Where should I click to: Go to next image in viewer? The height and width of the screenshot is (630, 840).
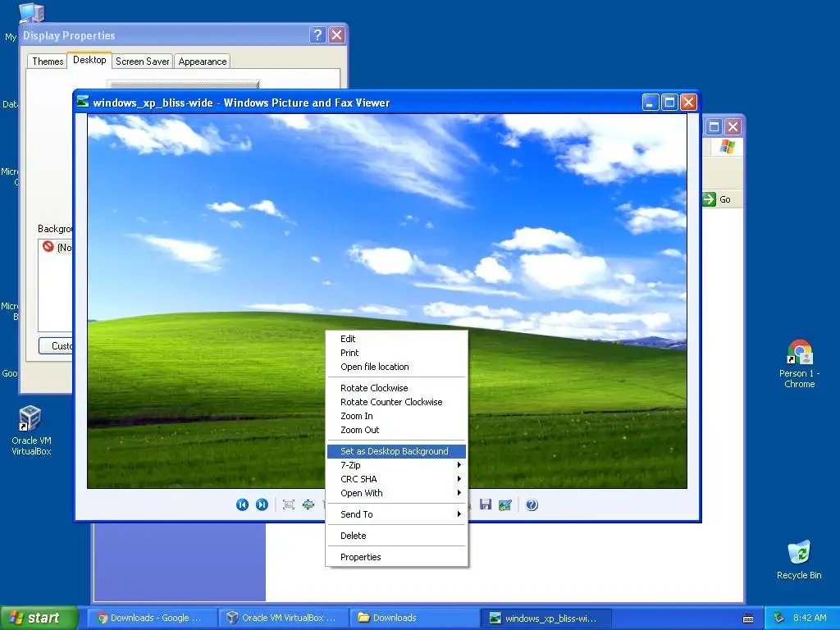click(x=262, y=504)
